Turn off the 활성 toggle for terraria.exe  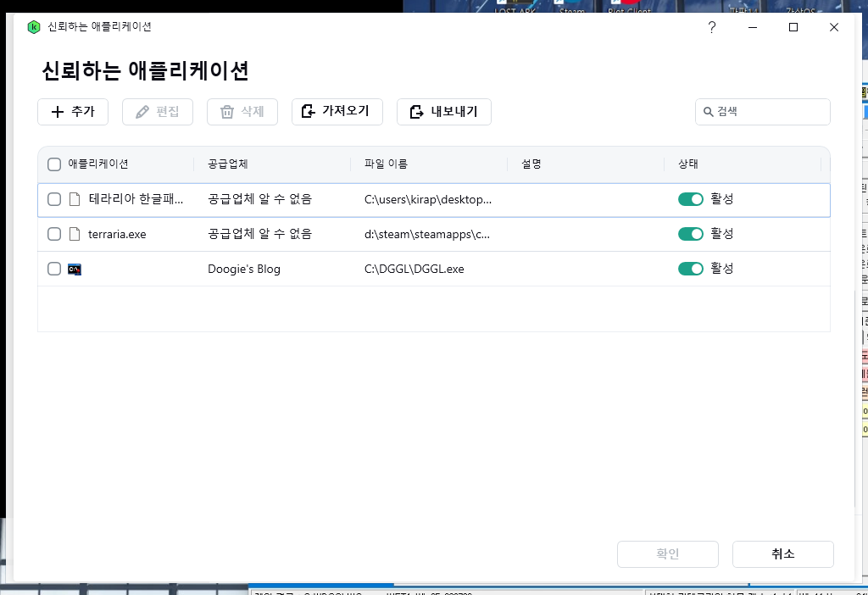[x=690, y=234]
